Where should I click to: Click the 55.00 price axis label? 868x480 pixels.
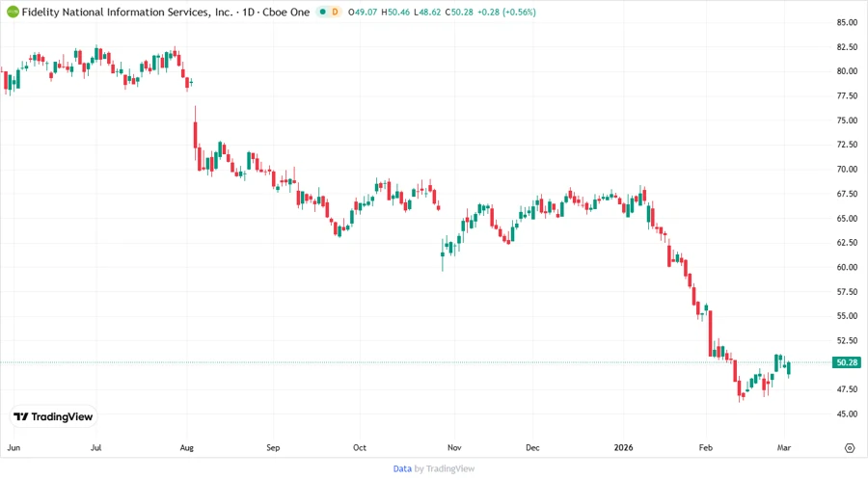(x=847, y=316)
